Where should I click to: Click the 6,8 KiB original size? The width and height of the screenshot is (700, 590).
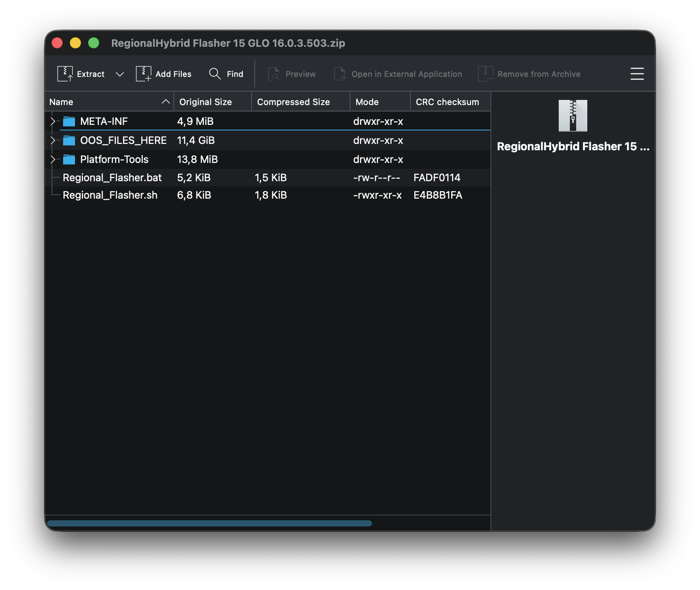(194, 195)
